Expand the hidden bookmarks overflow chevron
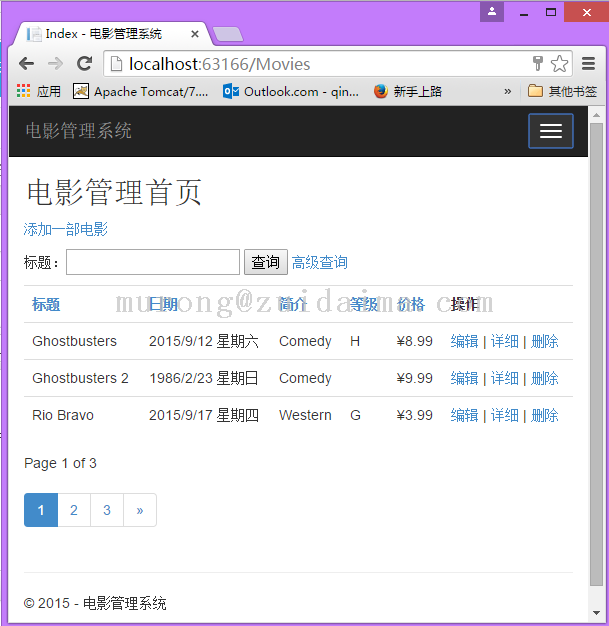The image size is (609, 626). pos(507,91)
